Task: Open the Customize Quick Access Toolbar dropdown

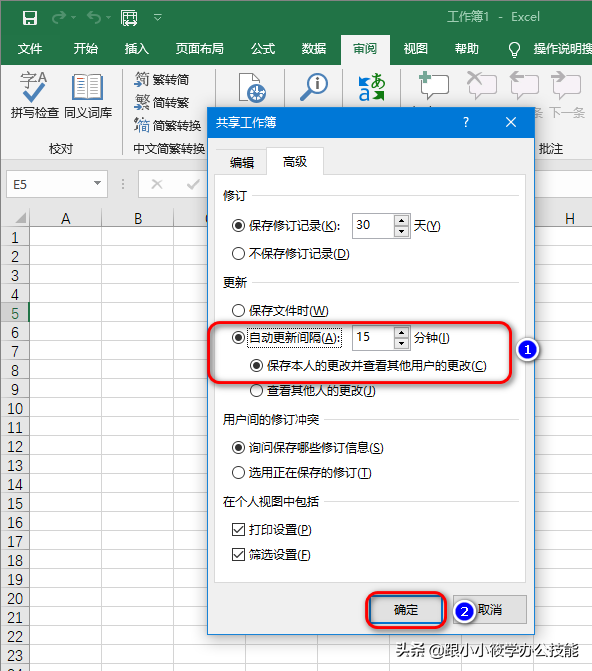Action: coord(158,18)
